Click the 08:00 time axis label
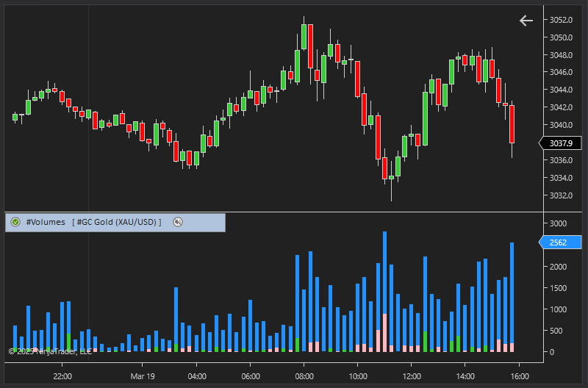 pyautogui.click(x=304, y=376)
